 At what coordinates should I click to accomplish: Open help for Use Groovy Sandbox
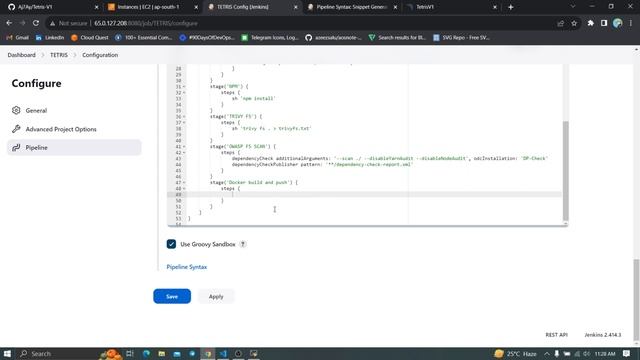[243, 244]
